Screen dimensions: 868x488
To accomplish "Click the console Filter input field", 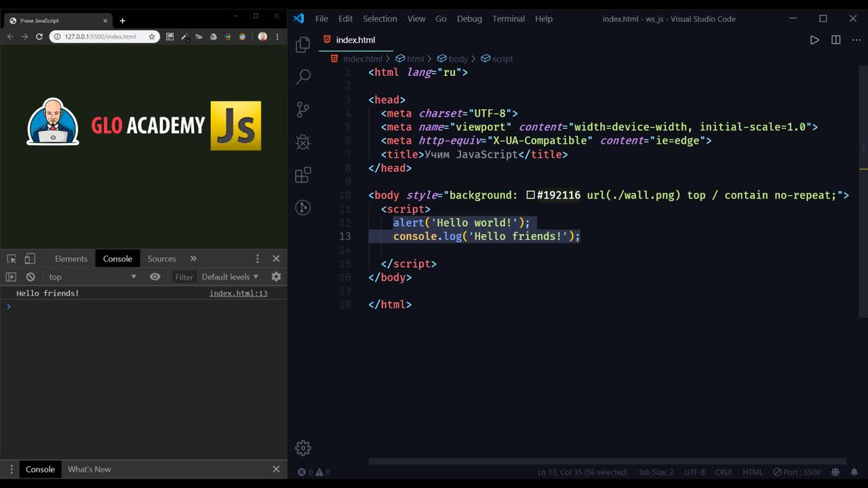I will [x=184, y=277].
